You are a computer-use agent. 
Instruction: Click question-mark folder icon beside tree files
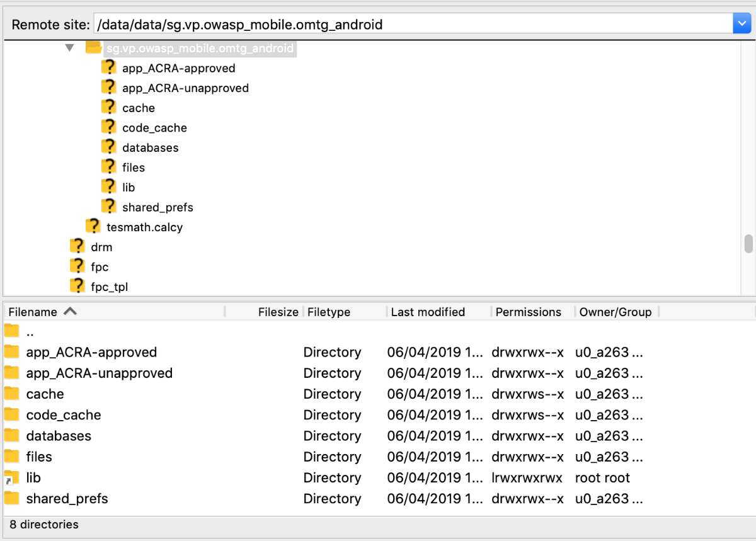109,167
